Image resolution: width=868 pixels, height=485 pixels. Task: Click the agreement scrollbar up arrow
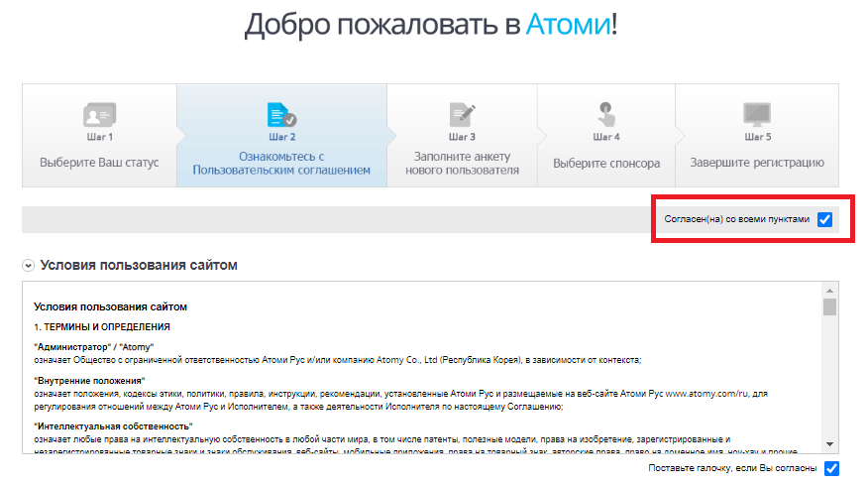(x=829, y=291)
